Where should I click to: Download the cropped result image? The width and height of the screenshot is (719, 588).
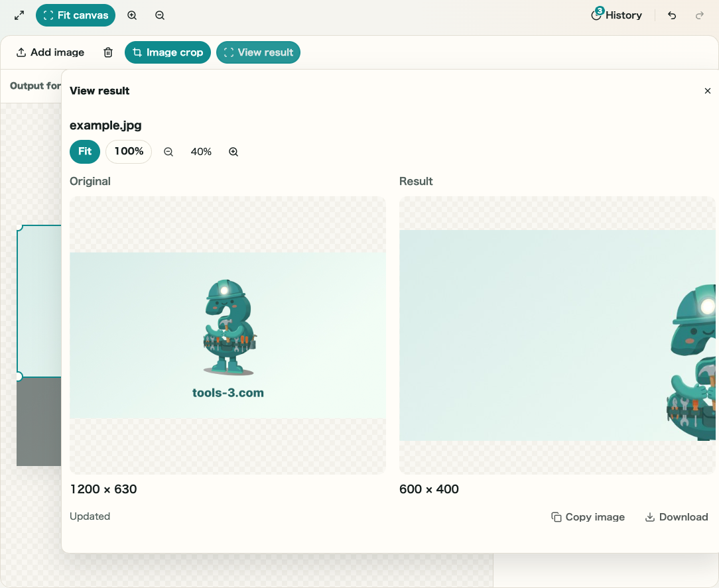[x=677, y=517]
